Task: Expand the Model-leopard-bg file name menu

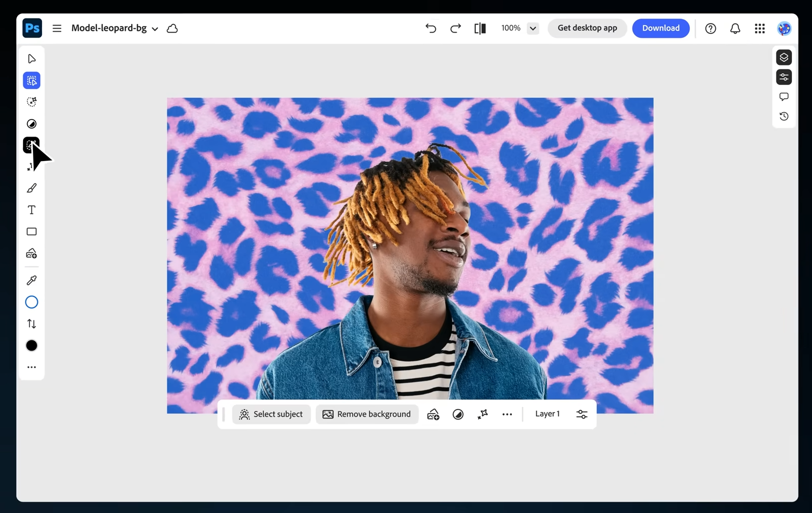Action: 155,29
